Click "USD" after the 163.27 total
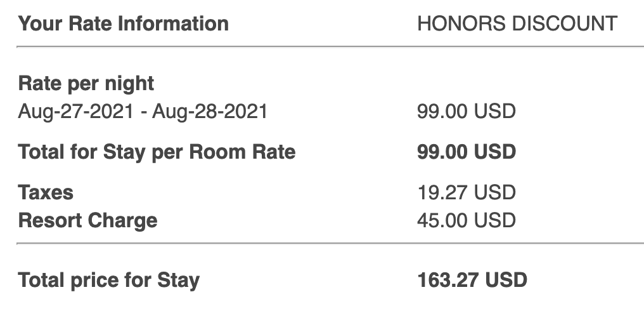The height and width of the screenshot is (325, 644). 505,280
